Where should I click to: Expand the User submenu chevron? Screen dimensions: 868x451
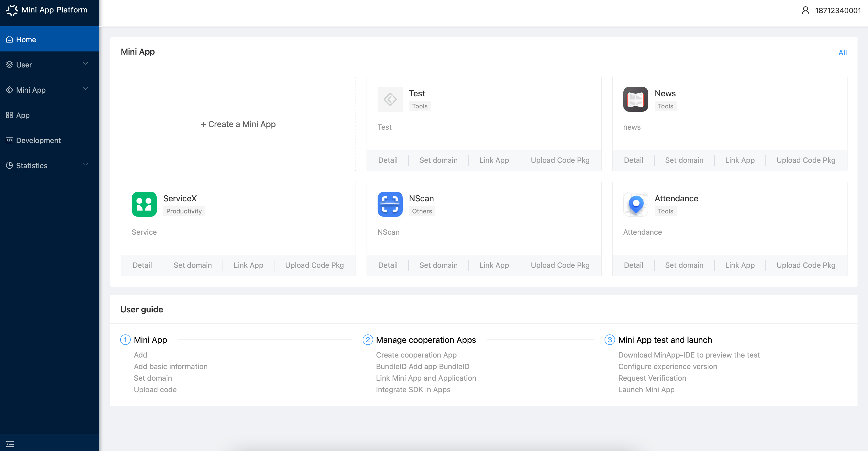(86, 63)
